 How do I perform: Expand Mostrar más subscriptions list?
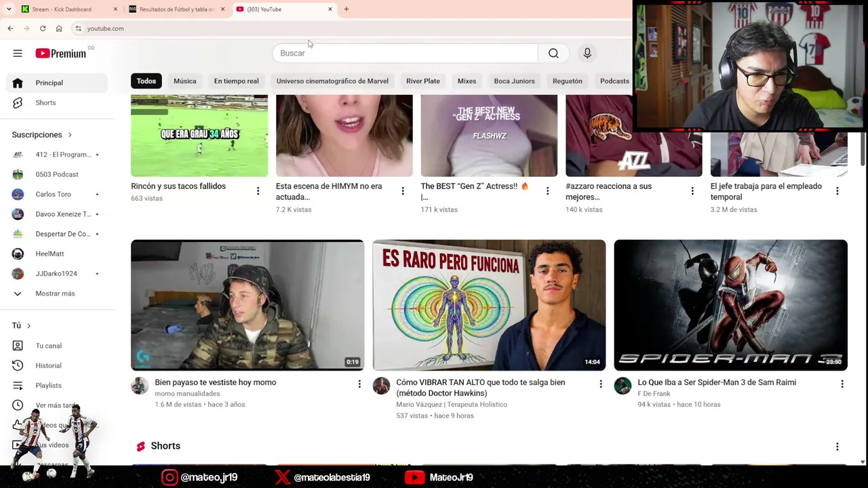point(58,293)
